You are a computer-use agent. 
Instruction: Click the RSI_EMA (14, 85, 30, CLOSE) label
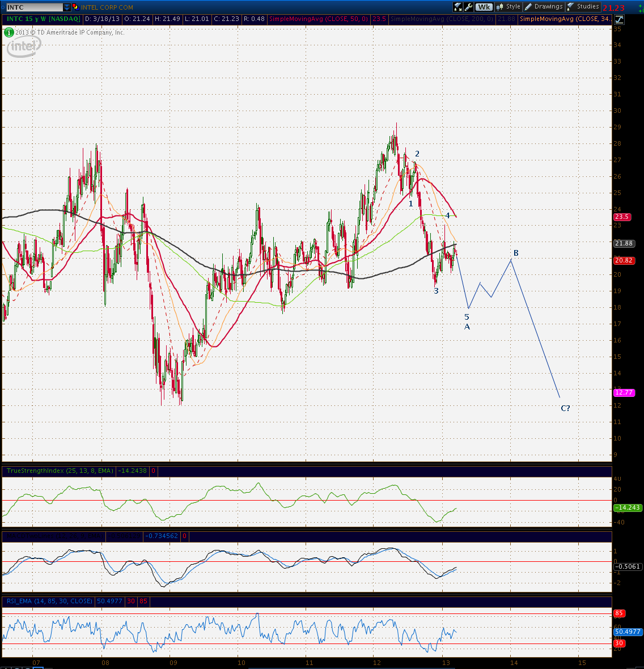pos(49,601)
